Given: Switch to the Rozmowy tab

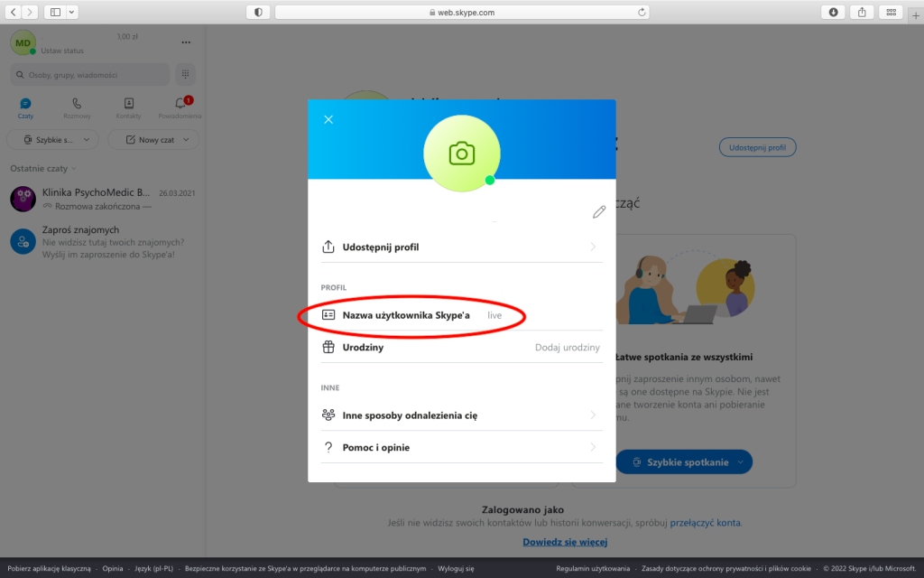Looking at the screenshot, I should tap(77, 108).
